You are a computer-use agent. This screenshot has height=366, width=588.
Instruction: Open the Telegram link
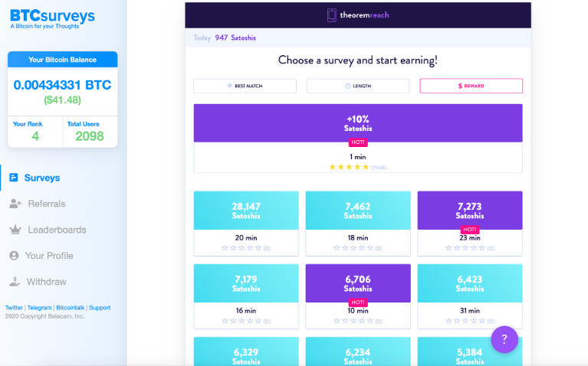tap(39, 308)
